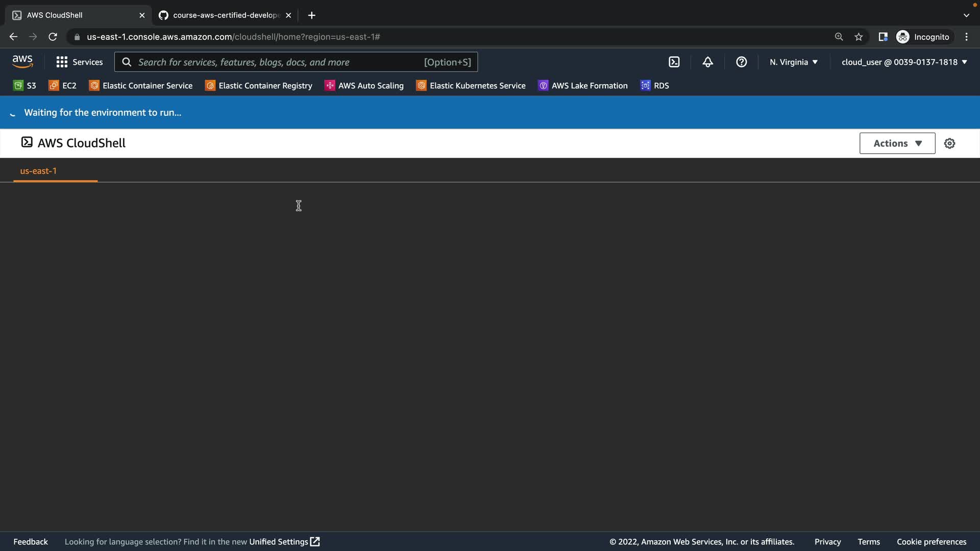Open the S3 favorite shortcut
This screenshot has height=551, width=980.
point(24,86)
